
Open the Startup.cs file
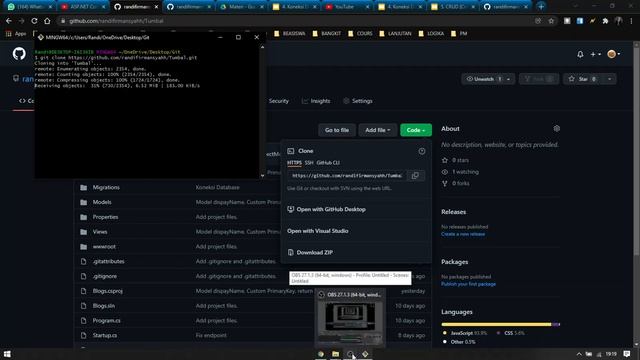[x=104, y=335]
